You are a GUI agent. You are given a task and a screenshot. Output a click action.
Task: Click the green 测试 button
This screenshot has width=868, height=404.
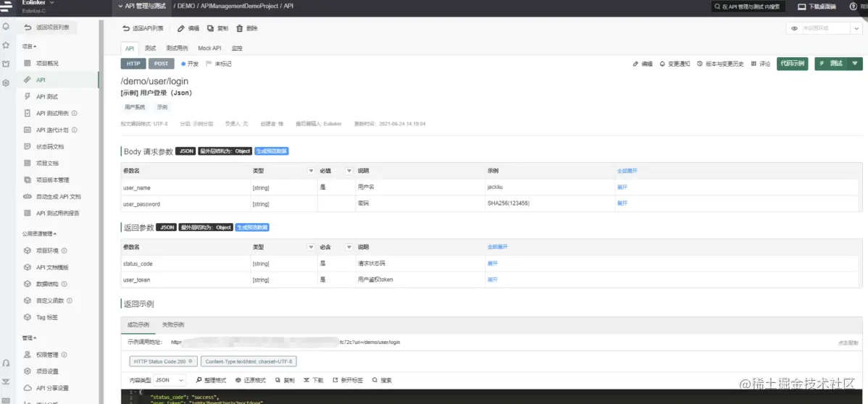[832, 64]
